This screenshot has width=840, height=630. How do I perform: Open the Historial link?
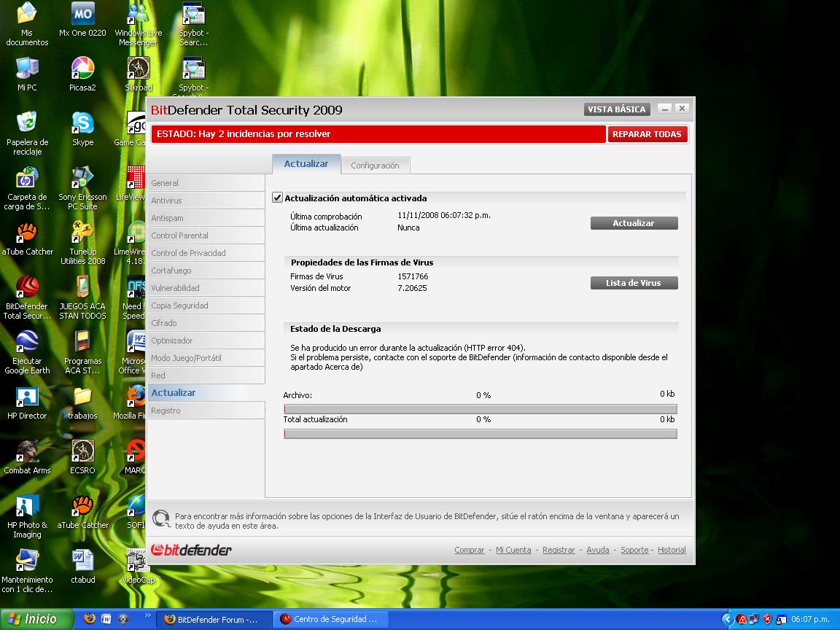click(x=672, y=550)
